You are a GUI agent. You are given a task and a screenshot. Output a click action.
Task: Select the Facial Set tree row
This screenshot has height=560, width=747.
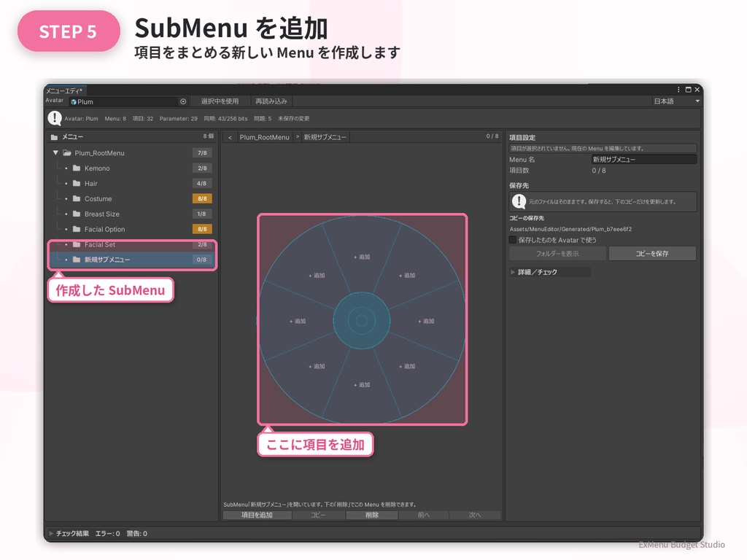click(132, 244)
